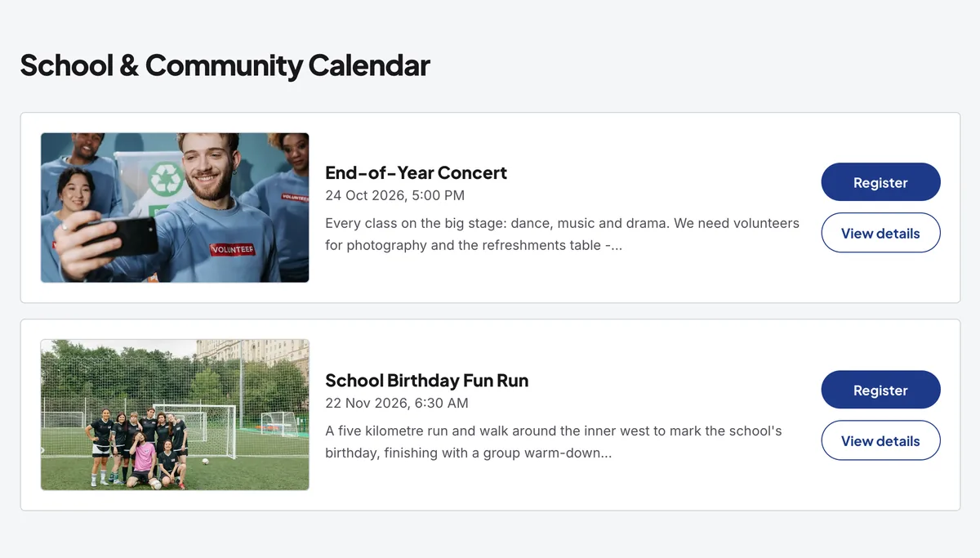Open the School Birthday Fun Run thumbnail image

(x=175, y=415)
